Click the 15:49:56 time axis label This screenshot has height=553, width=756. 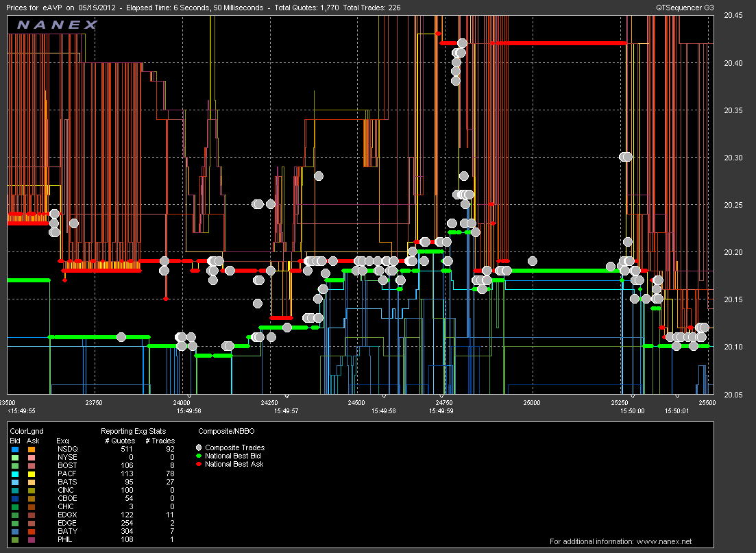(x=189, y=411)
